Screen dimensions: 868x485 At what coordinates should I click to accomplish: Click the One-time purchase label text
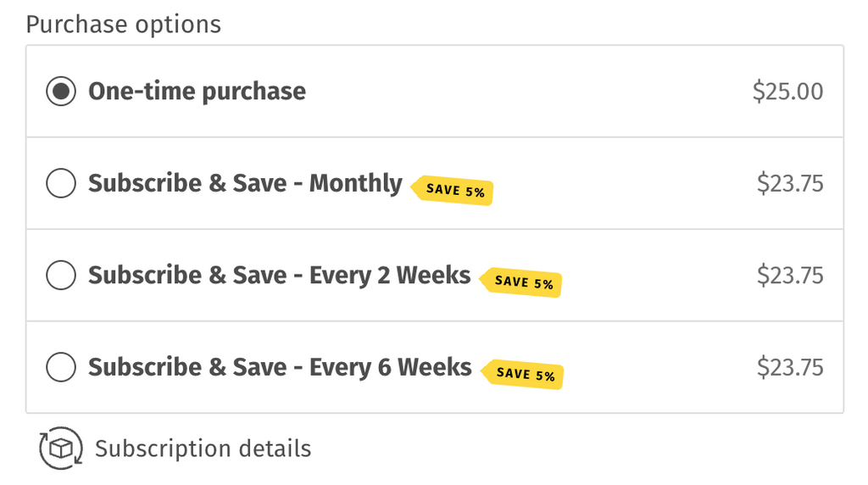coord(197,92)
